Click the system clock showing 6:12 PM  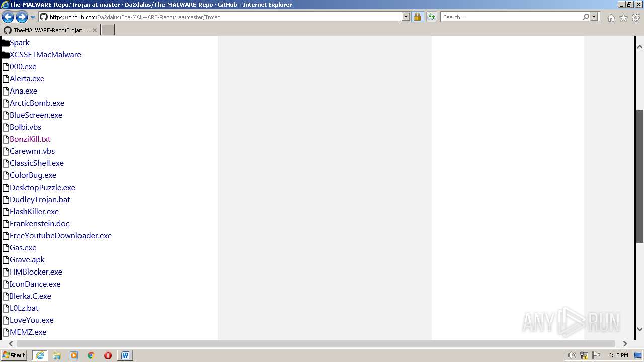tap(618, 355)
